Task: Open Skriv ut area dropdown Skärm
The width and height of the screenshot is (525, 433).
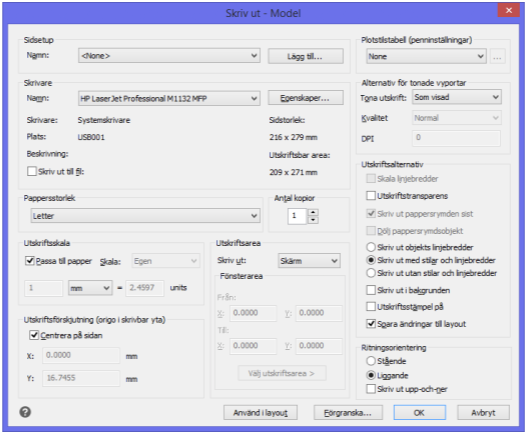Action: [309, 261]
